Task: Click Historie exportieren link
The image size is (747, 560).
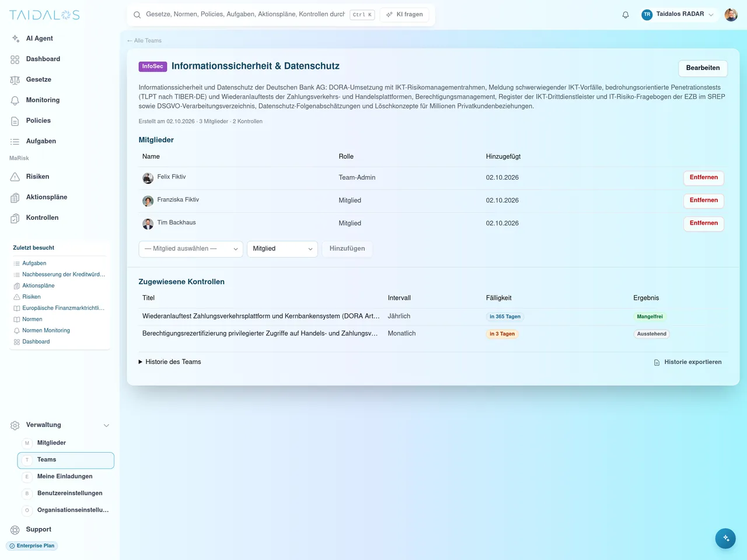Action: pyautogui.click(x=688, y=362)
